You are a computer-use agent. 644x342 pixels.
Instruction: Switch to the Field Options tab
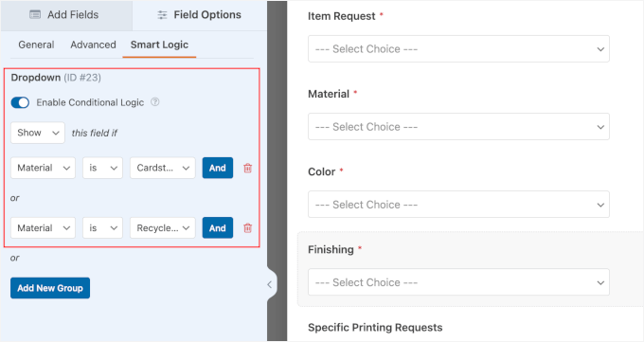(200, 15)
